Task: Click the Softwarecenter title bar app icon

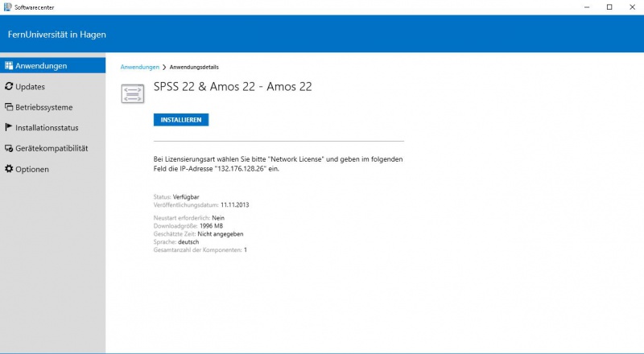Action: [7, 7]
